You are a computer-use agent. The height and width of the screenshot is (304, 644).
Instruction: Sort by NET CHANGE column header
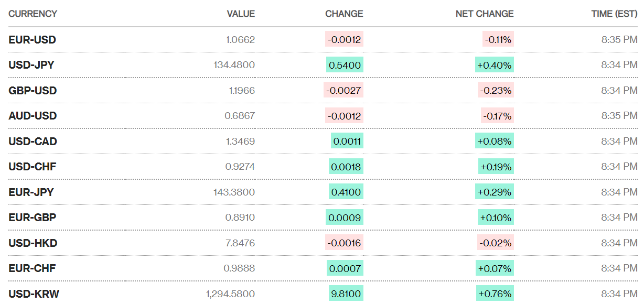(485, 14)
